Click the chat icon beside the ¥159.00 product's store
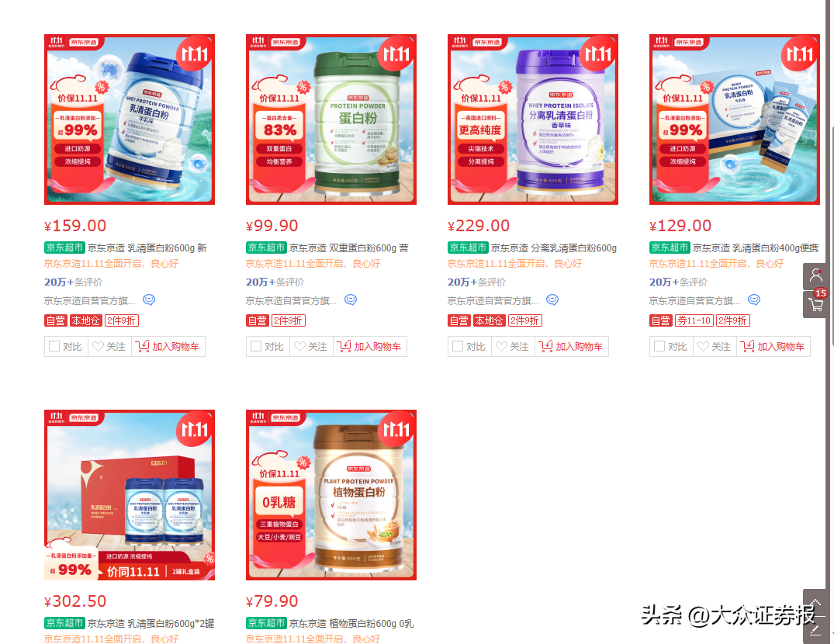The image size is (834, 644). (149, 300)
